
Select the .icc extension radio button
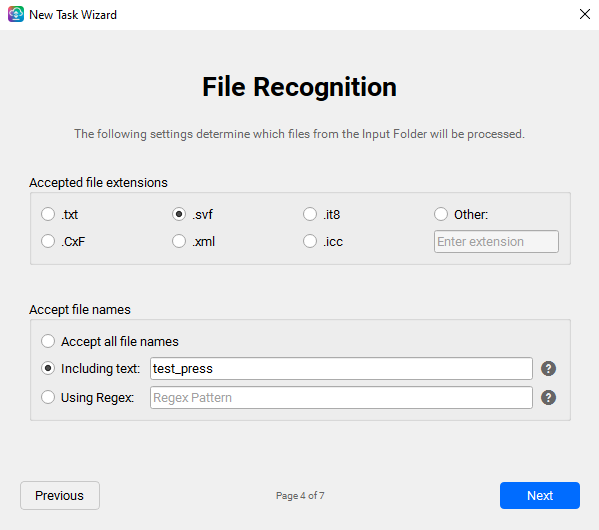(x=310, y=241)
